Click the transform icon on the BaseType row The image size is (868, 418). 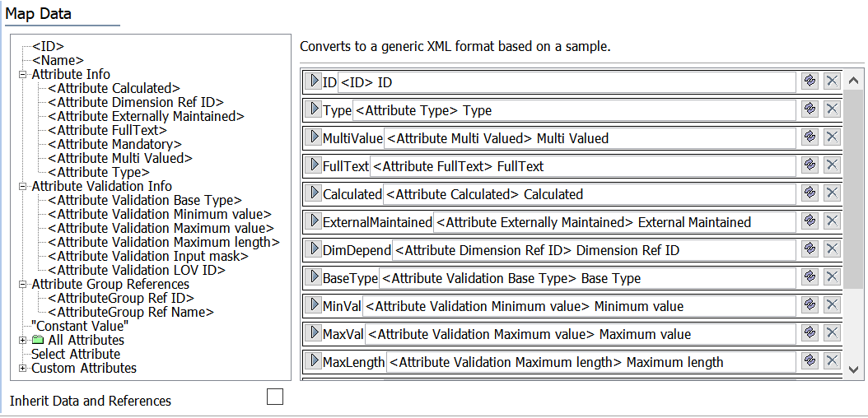click(810, 277)
